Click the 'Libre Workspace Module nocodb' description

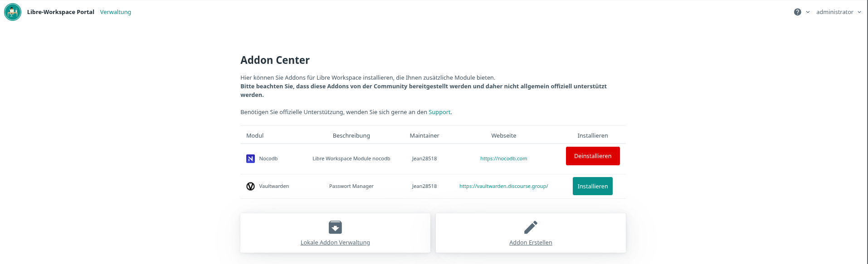[351, 158]
